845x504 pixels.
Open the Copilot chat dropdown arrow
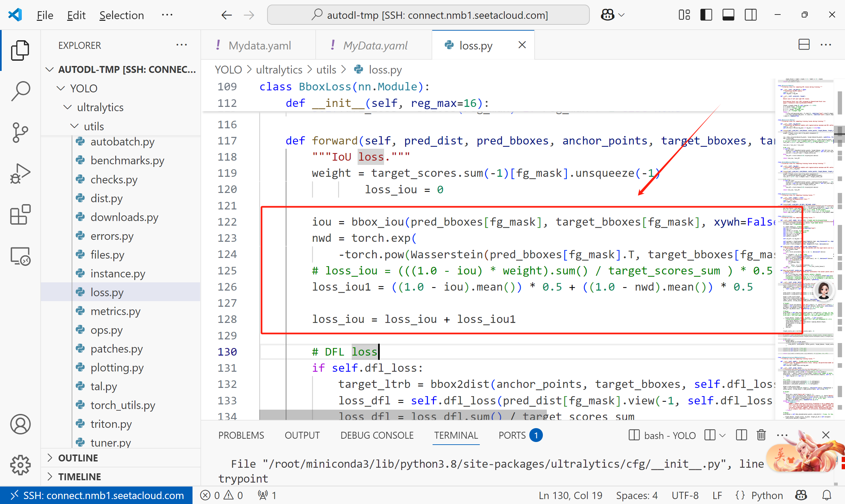pyautogui.click(x=622, y=15)
